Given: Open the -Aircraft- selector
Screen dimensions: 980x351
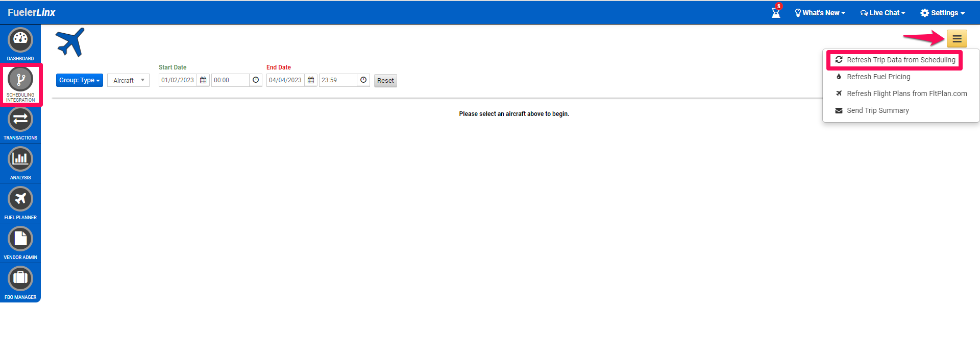Looking at the screenshot, I should (128, 80).
